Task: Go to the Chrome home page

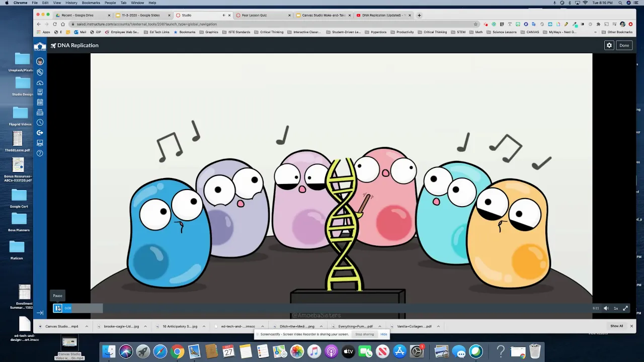Action: click(x=63, y=24)
